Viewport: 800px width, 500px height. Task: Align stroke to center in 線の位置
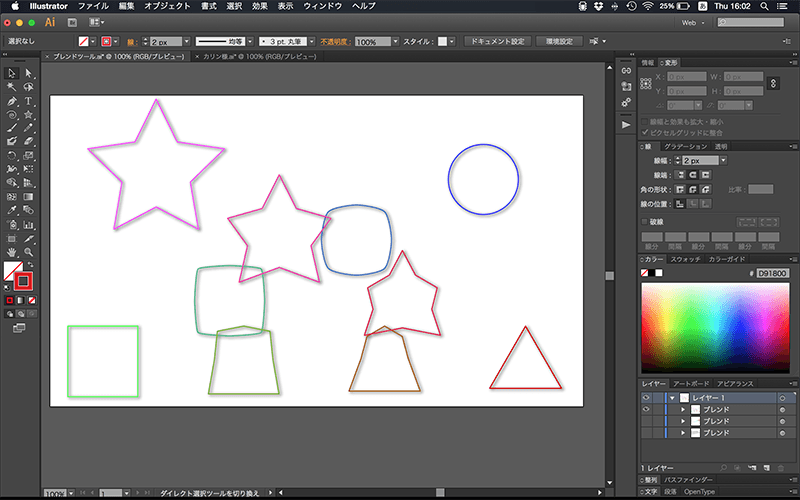point(680,204)
